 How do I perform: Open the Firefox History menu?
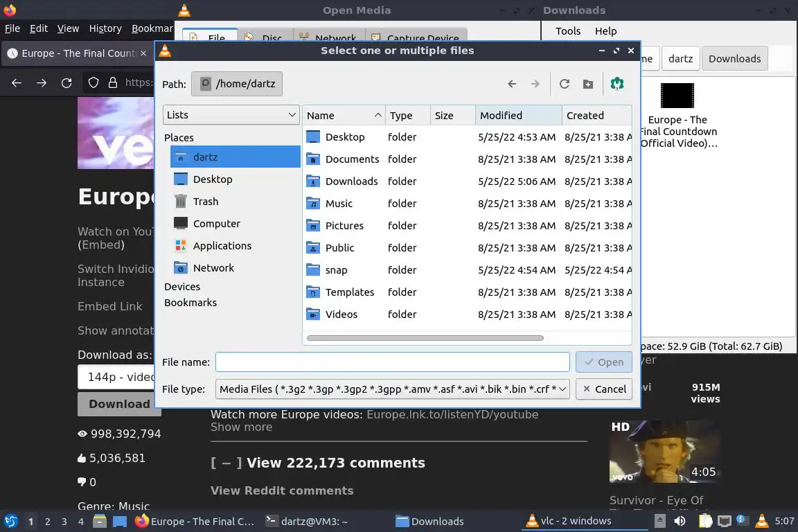click(x=105, y=28)
